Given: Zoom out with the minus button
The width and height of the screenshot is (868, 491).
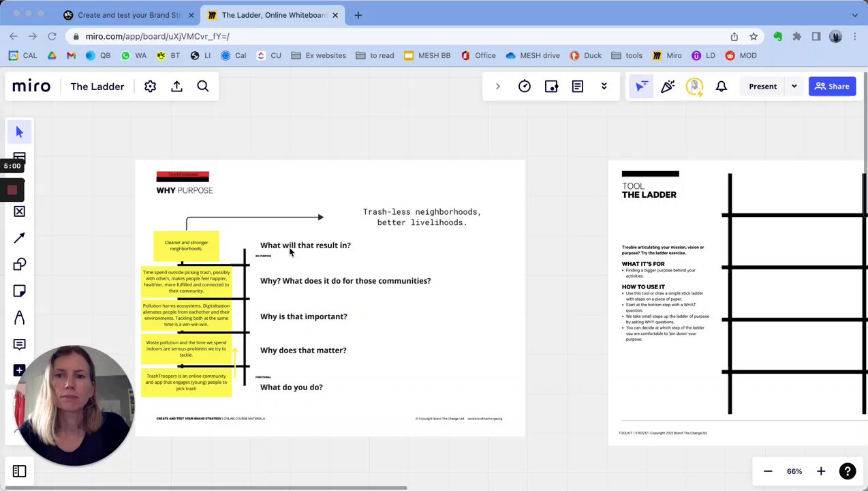Looking at the screenshot, I should [x=768, y=471].
